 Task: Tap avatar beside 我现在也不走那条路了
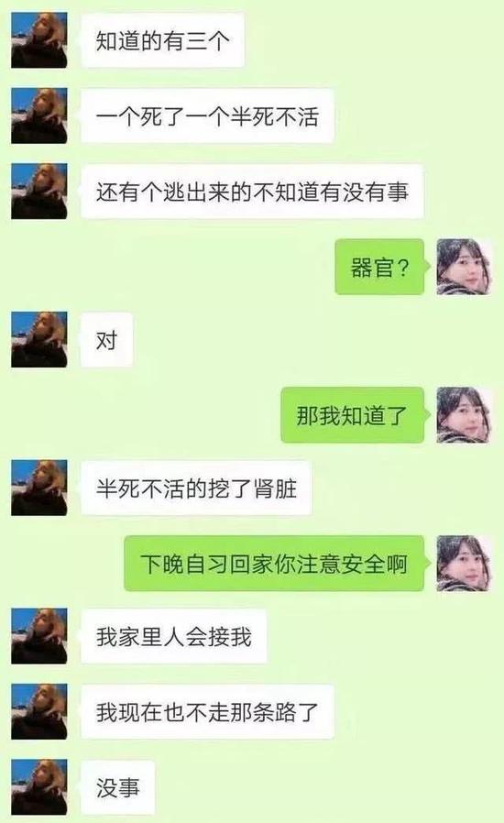pyautogui.click(x=39, y=711)
